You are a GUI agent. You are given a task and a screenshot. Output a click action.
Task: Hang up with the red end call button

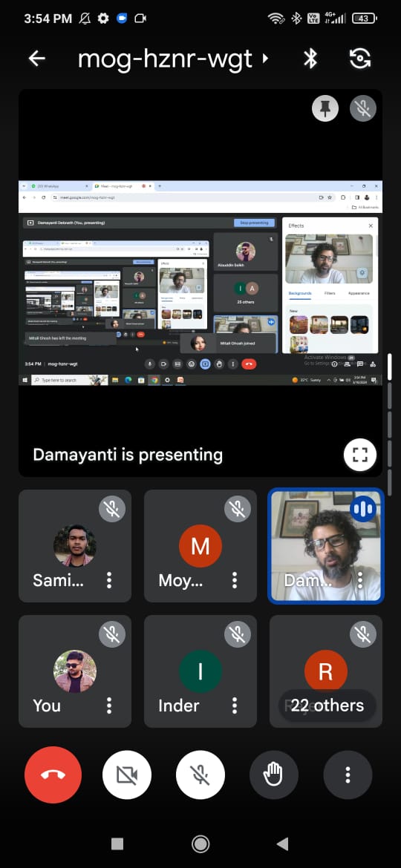(x=53, y=775)
